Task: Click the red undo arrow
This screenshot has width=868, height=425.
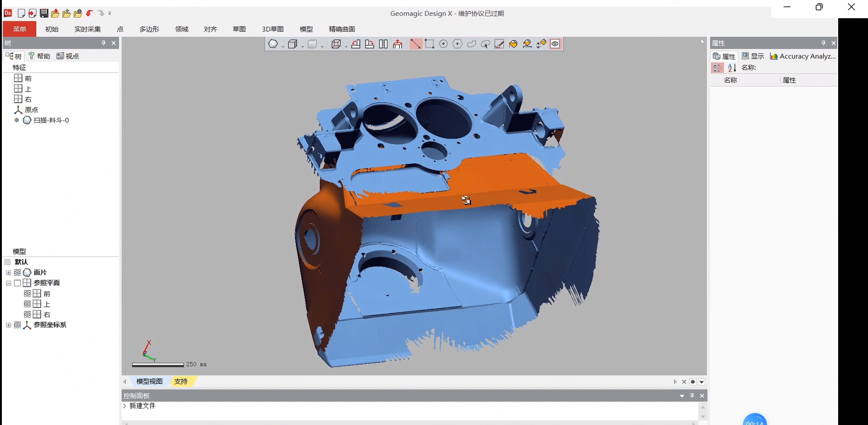Action: pos(89,14)
